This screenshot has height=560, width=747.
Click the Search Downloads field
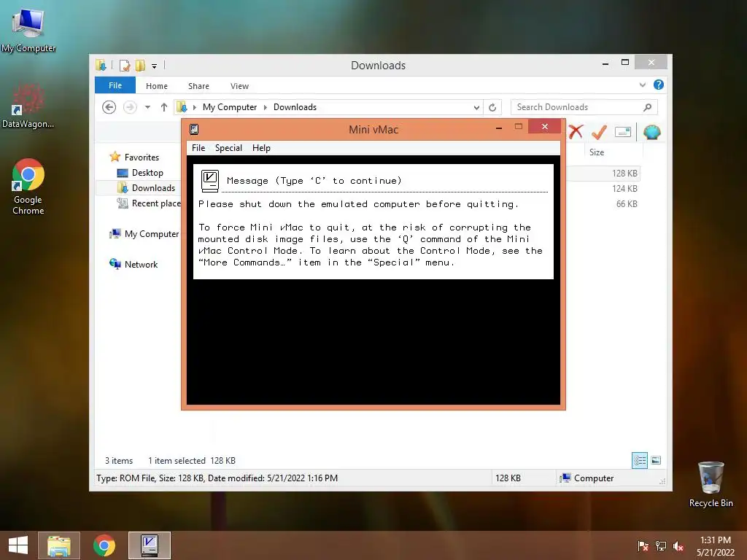[584, 107]
